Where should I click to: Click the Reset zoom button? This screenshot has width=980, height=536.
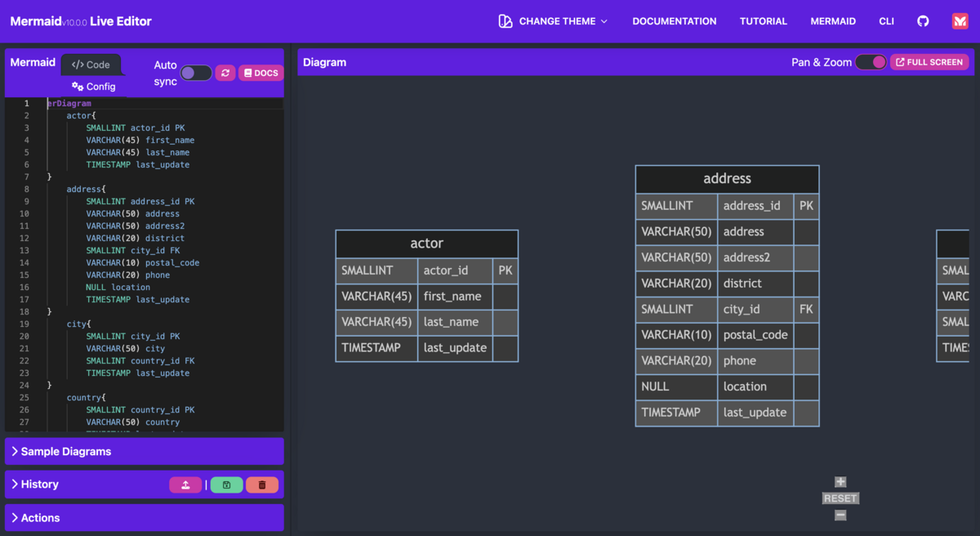840,498
